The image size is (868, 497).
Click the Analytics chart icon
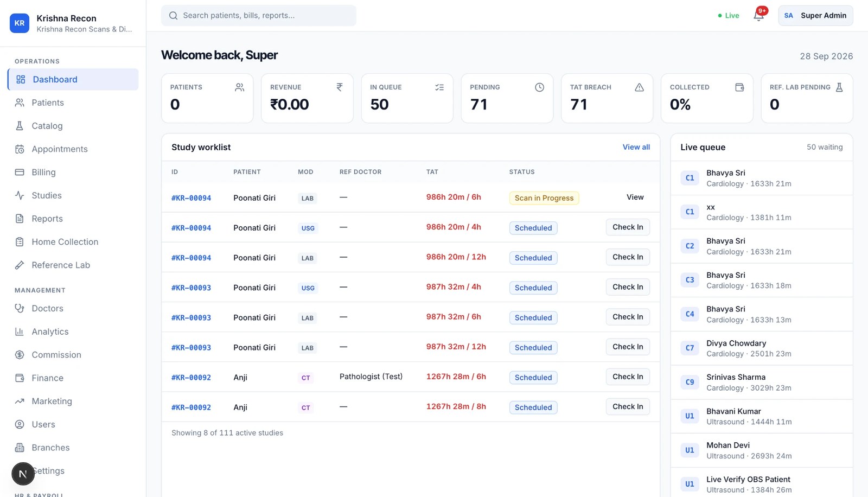point(20,332)
